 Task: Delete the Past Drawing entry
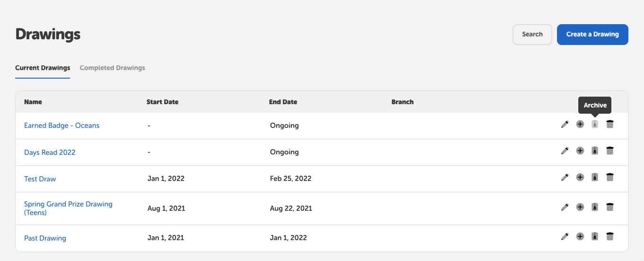[x=610, y=236]
